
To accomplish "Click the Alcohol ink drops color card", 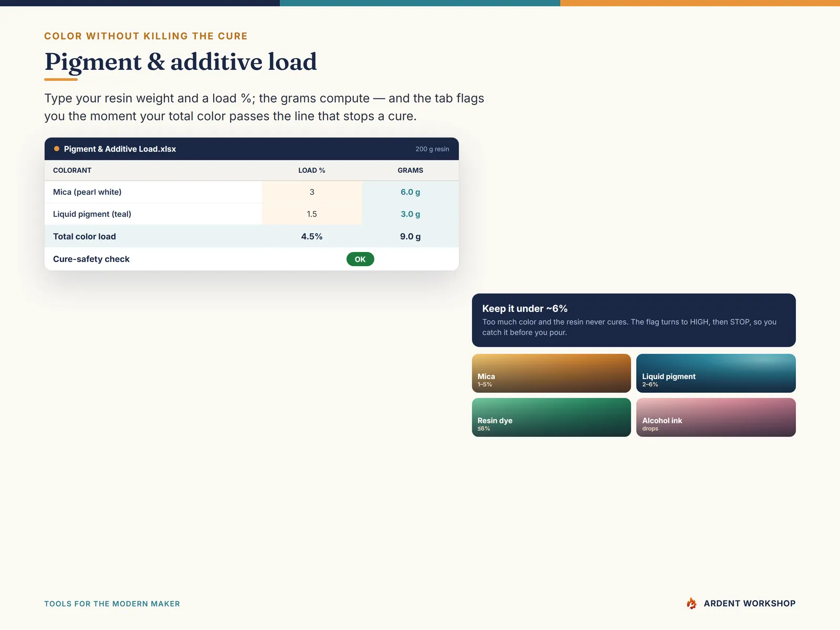I will 716,417.
